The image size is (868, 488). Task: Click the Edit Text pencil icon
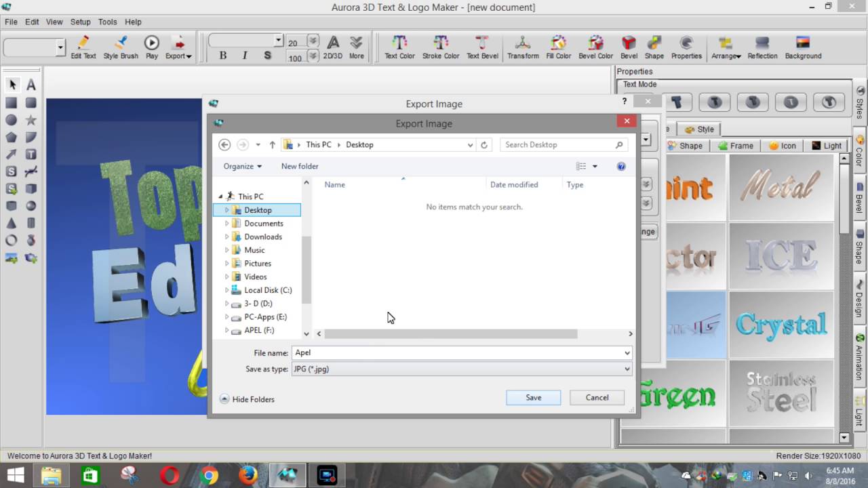(83, 48)
